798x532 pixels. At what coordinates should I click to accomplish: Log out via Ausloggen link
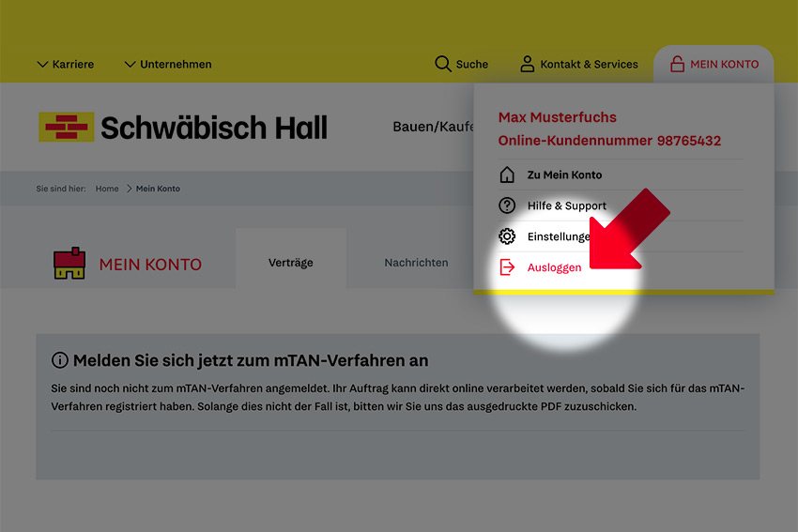pyautogui.click(x=554, y=267)
